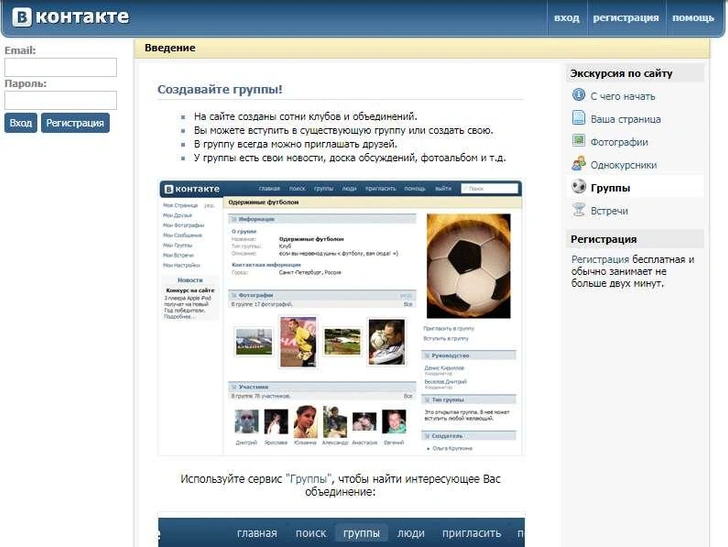728x547 pixels.
Task: Focus the Пароль password field
Action: (60, 100)
